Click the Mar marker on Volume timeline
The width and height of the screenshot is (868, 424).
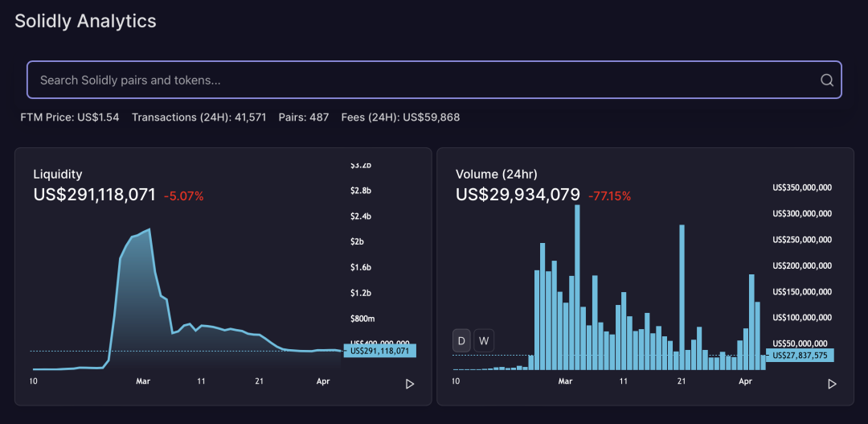point(565,381)
